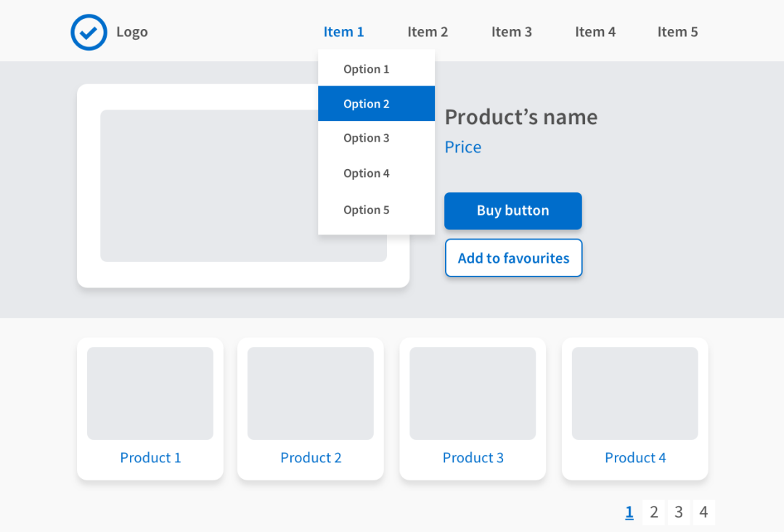Click the Product's name heading
Image resolution: width=784 pixels, height=532 pixels.
coord(521,117)
